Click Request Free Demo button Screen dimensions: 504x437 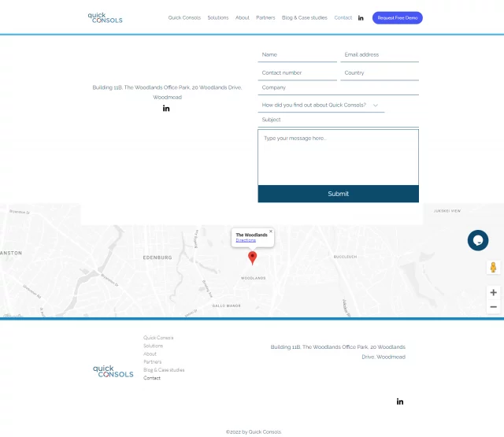[x=397, y=17]
